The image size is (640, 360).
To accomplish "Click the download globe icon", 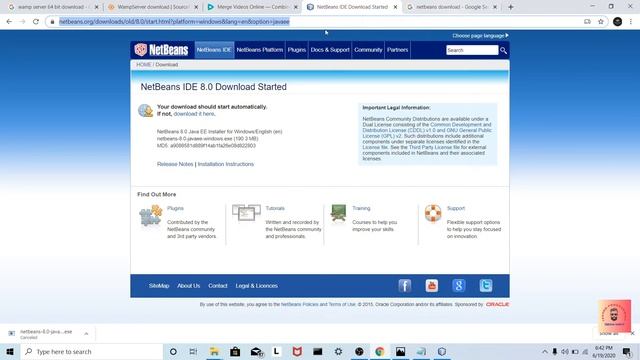I will click(x=145, y=111).
